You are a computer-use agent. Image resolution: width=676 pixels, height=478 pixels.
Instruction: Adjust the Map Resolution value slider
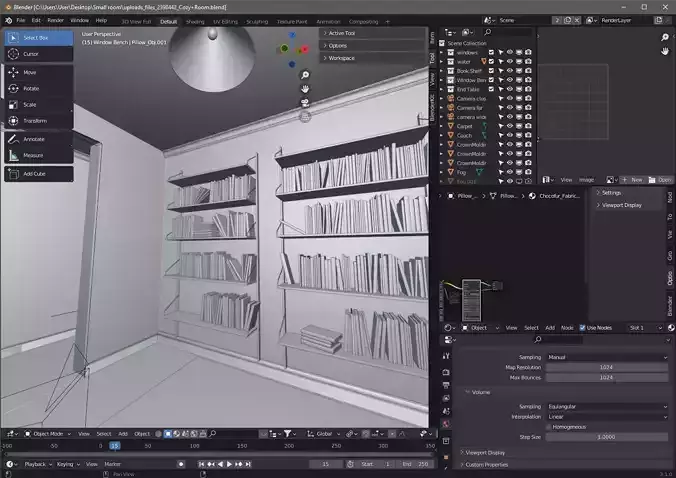tap(607, 367)
